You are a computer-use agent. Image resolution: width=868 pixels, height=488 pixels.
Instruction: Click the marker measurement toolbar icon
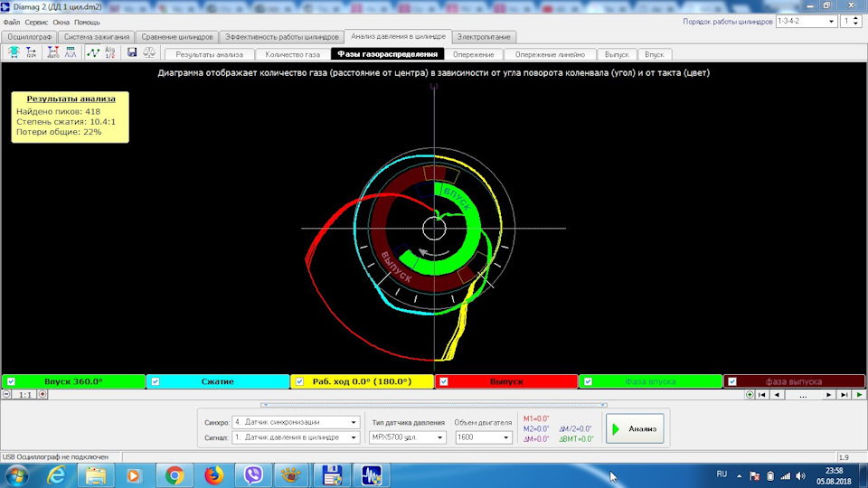point(31,52)
